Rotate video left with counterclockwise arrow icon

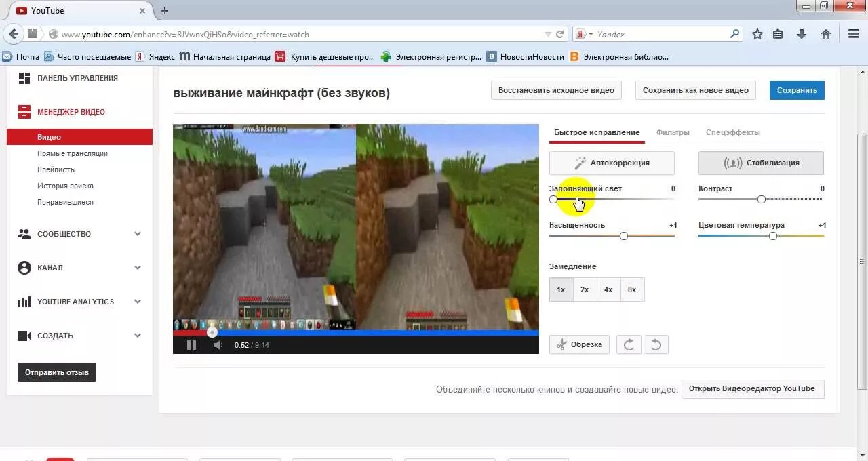pos(656,344)
